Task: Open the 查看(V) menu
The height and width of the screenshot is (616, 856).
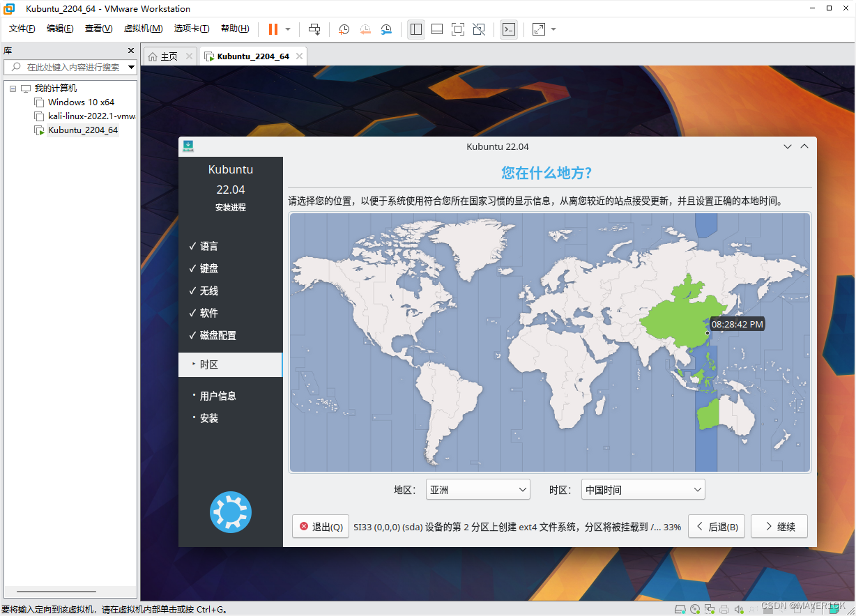Action: coord(98,29)
